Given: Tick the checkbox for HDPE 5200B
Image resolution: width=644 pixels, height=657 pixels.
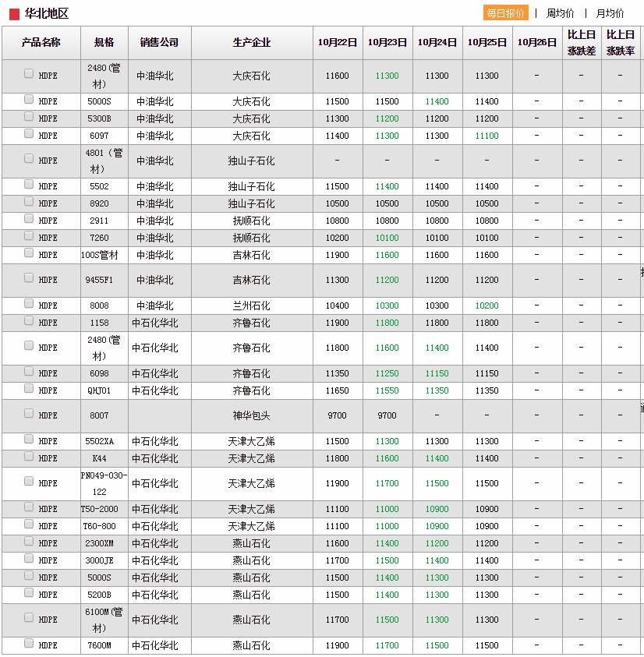Looking at the screenshot, I should pos(29,592).
